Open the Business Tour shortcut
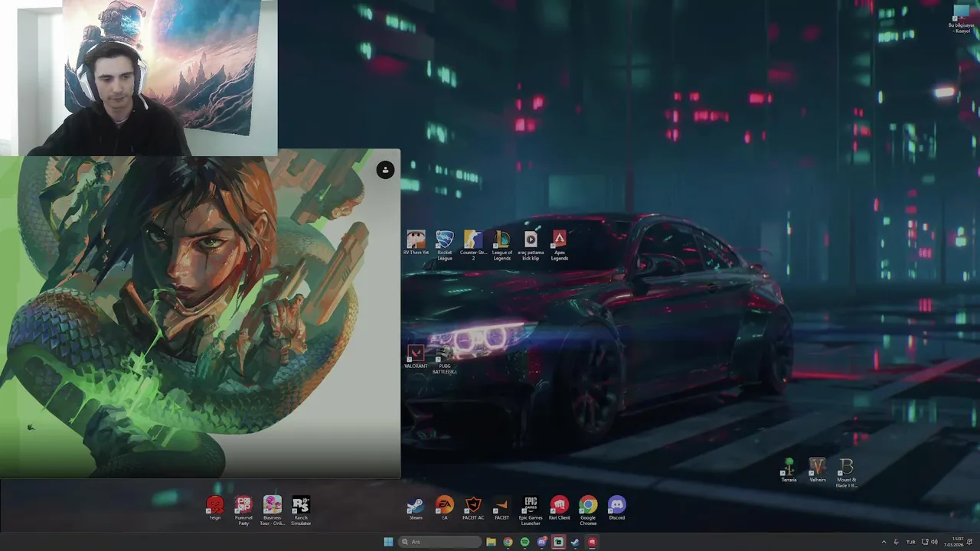 [x=273, y=510]
